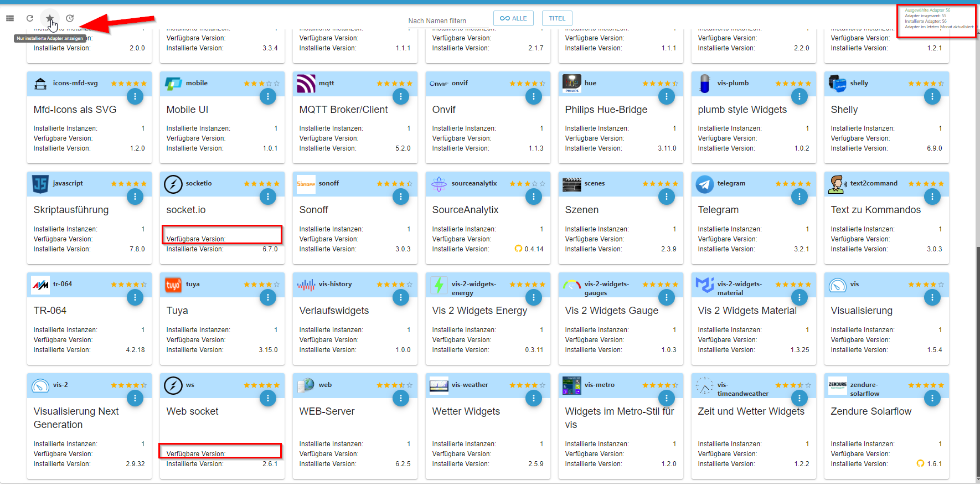Click the Shelly installed version 6.9.0
The width and height of the screenshot is (980, 485).
click(935, 148)
